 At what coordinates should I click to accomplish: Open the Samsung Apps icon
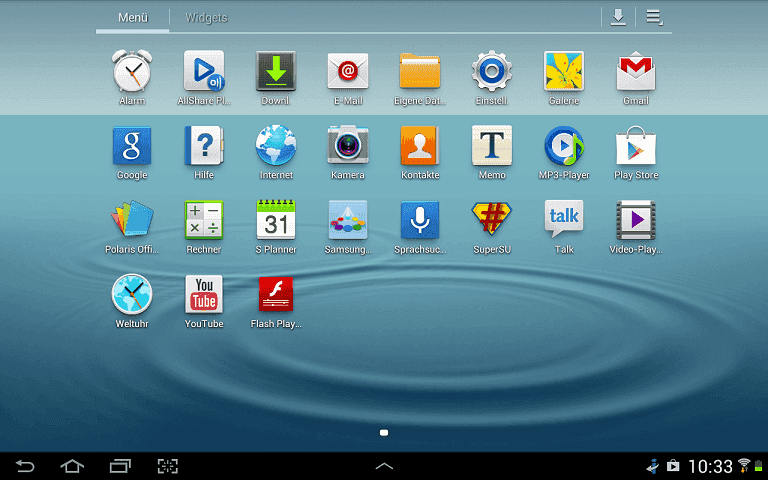[x=348, y=219]
